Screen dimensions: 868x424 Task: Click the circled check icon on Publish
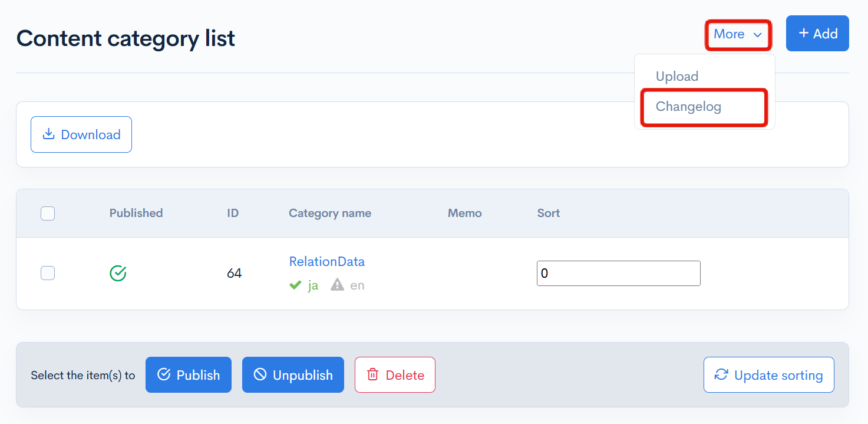point(164,375)
